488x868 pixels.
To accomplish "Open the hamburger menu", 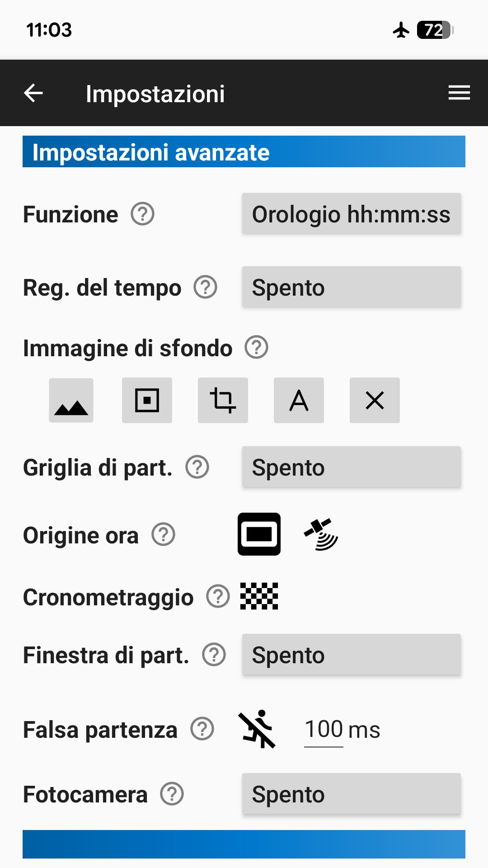I will (459, 93).
